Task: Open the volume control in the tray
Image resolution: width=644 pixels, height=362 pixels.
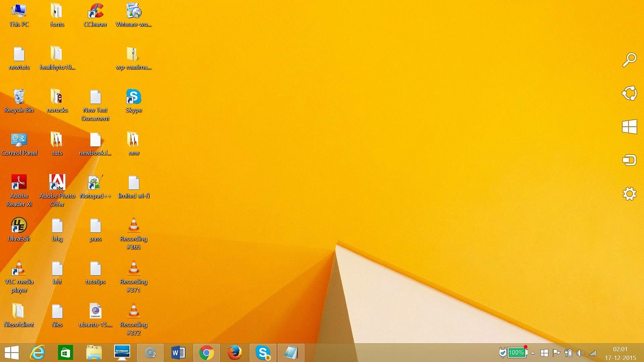Action: pos(581,353)
